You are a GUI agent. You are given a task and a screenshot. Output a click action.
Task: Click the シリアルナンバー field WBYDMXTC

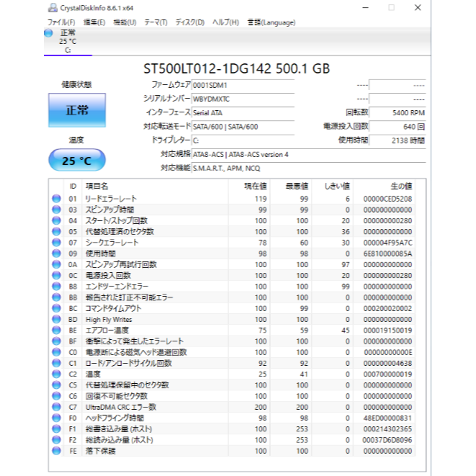(243, 99)
